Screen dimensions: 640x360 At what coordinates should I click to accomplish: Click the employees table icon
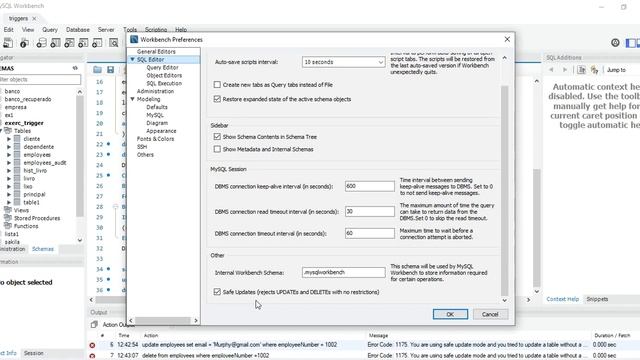coord(17,155)
